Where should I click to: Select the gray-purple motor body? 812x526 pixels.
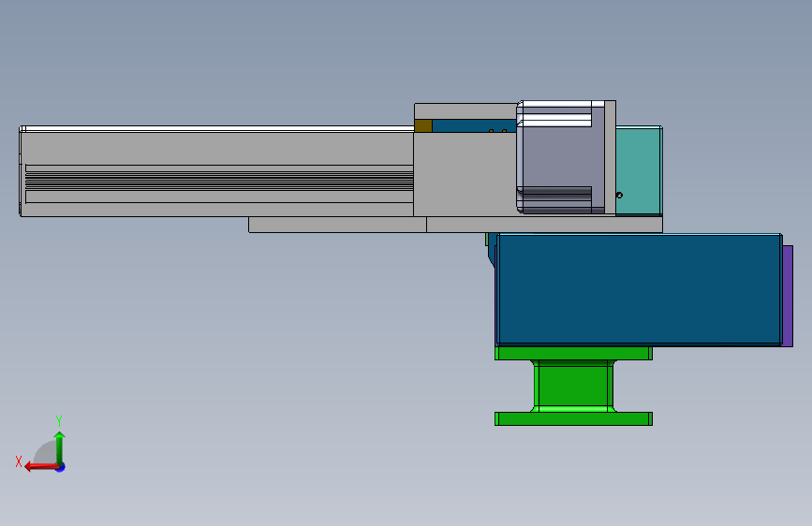(562, 157)
